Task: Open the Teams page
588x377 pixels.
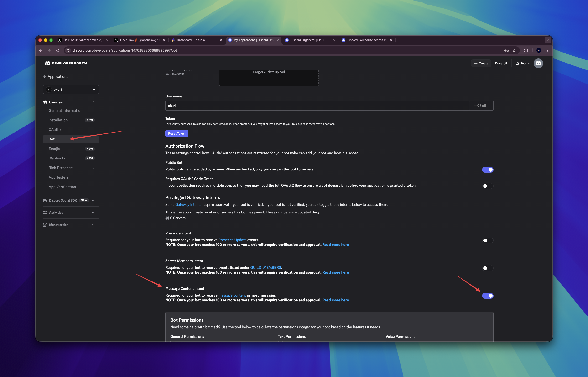Action: (522, 63)
